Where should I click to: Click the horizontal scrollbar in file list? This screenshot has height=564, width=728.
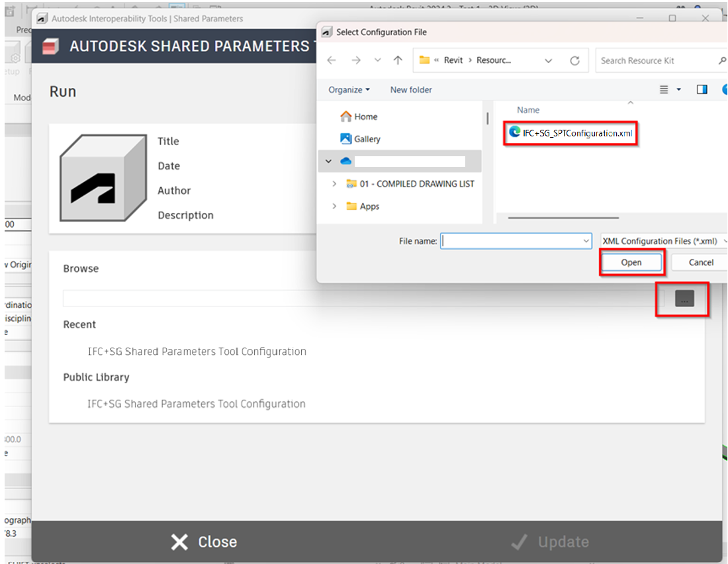click(x=563, y=217)
